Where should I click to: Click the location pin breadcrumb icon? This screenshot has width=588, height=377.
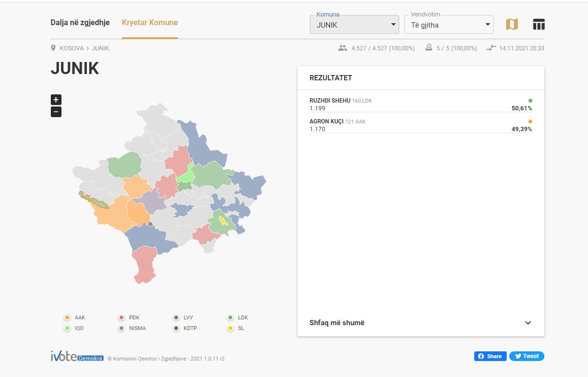point(53,48)
